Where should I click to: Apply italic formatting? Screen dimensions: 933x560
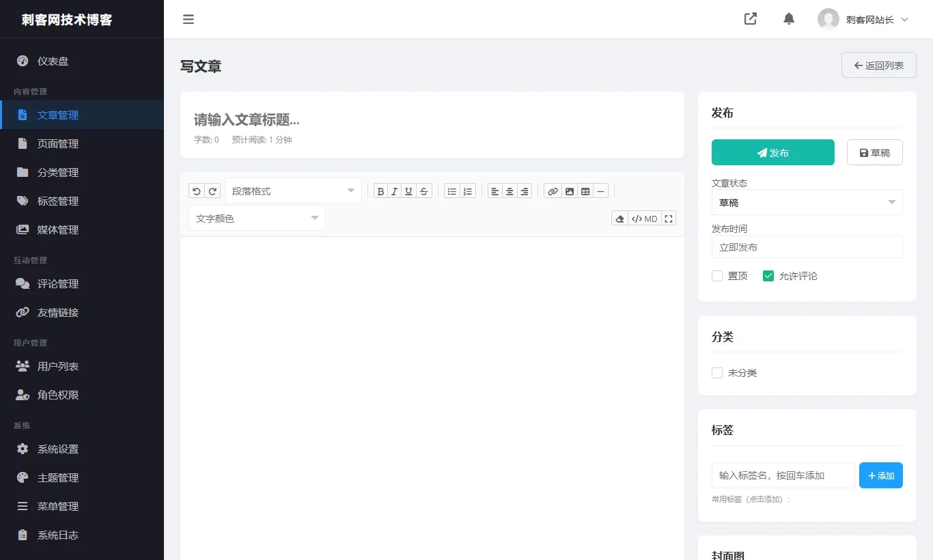tap(394, 191)
